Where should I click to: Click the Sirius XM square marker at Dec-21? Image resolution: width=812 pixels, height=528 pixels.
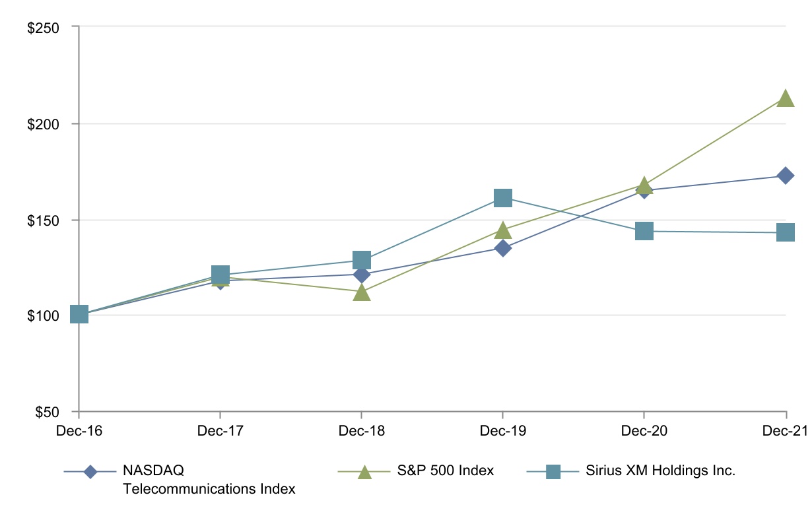pos(785,232)
